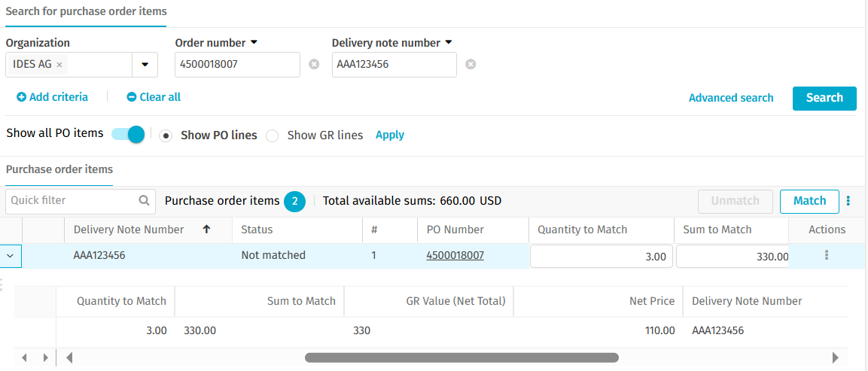Click the previous page arrow in sub-table
The height and width of the screenshot is (371, 868).
[24, 357]
